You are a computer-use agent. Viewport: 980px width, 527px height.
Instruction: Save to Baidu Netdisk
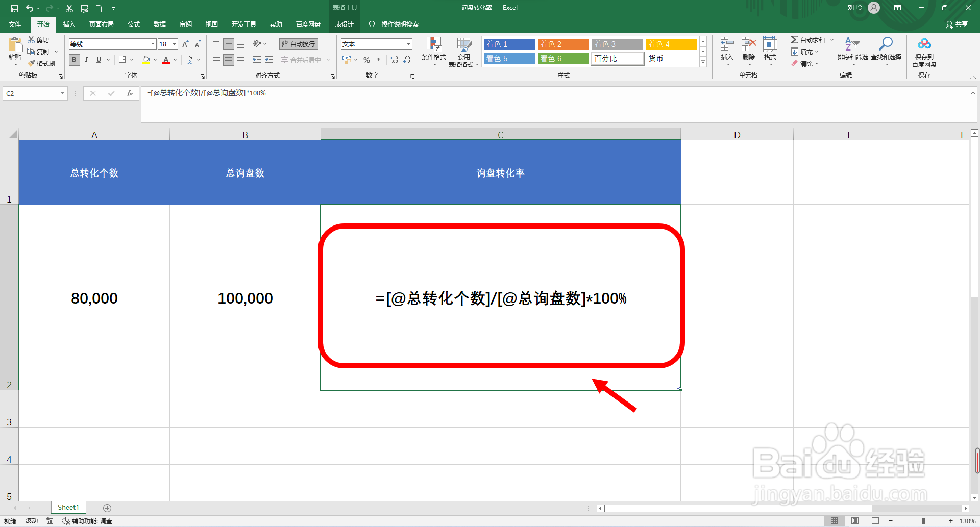pyautogui.click(x=924, y=52)
